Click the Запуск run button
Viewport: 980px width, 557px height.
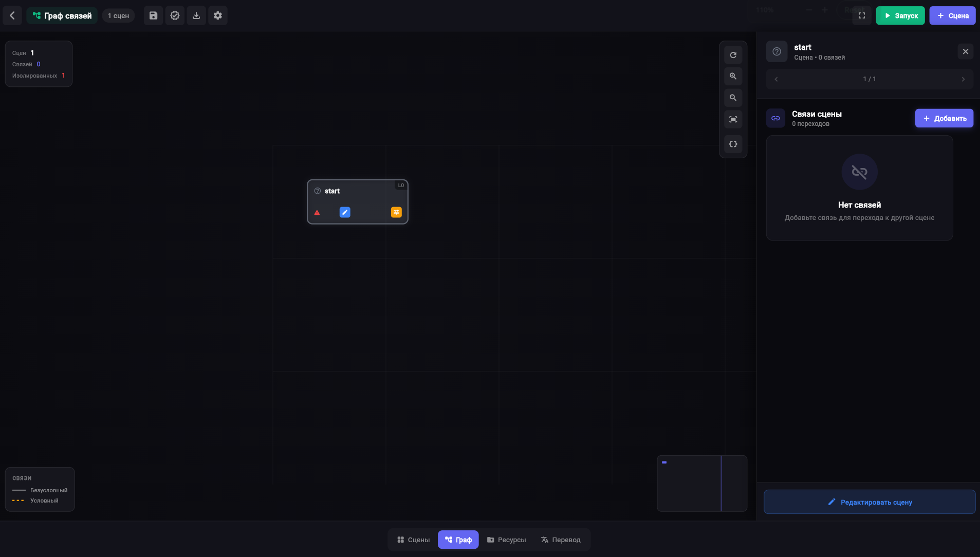coord(900,15)
